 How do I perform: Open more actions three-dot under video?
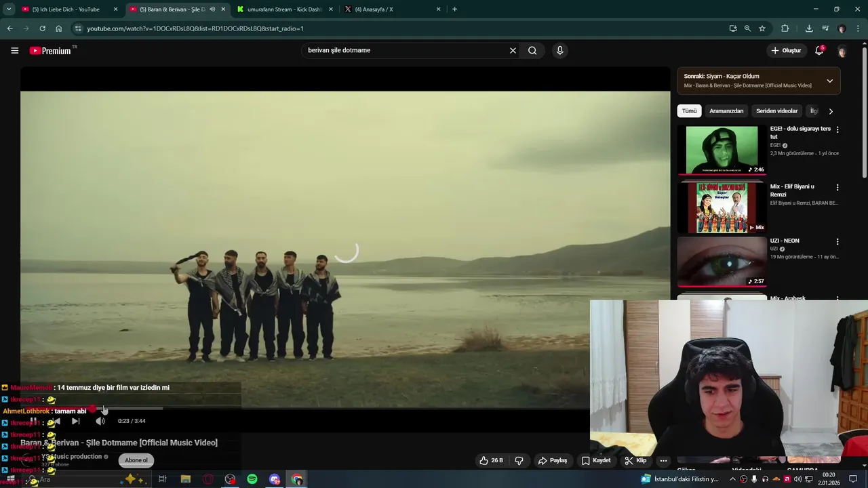pyautogui.click(x=663, y=460)
